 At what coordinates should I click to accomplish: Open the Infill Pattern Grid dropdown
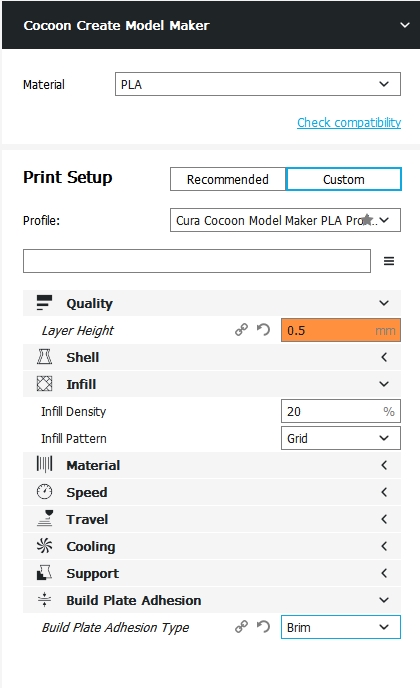(x=341, y=438)
